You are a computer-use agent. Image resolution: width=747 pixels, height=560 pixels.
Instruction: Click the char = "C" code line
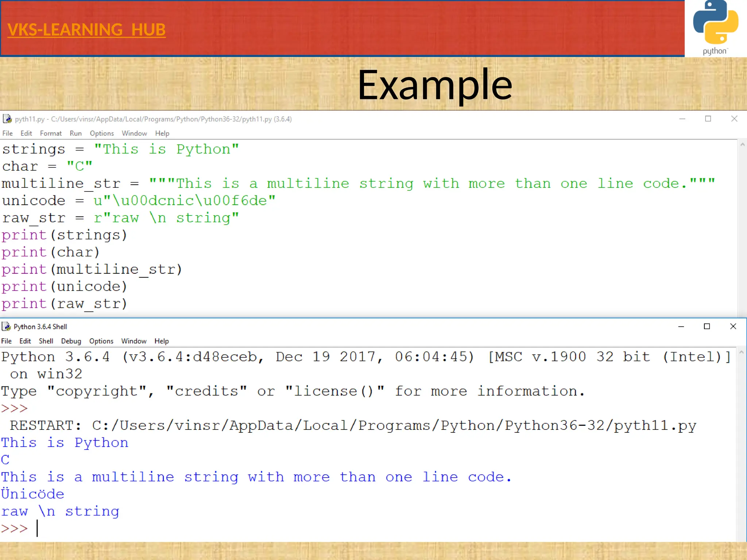[47, 167]
